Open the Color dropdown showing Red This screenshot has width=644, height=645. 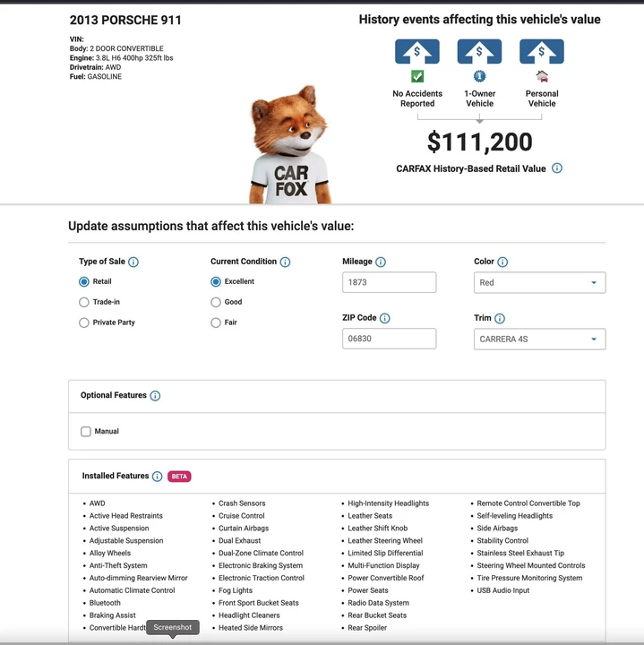tap(539, 282)
